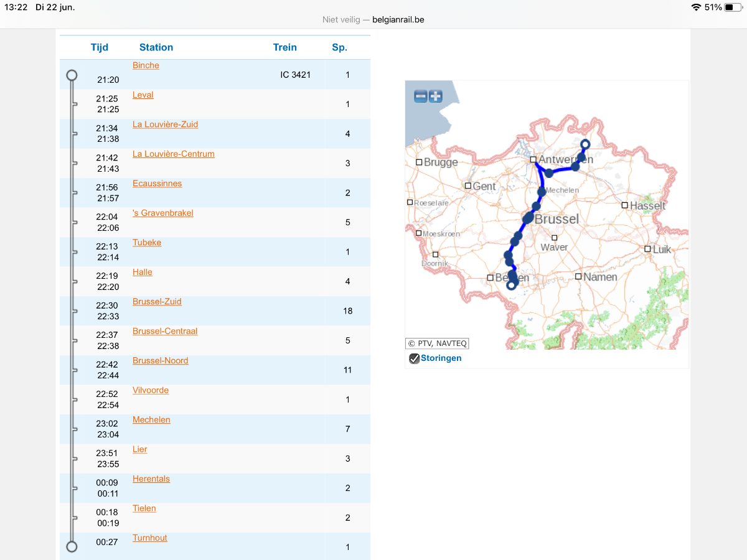Open the Brussel-Zuid station link
747x560 pixels.
pyautogui.click(x=157, y=302)
